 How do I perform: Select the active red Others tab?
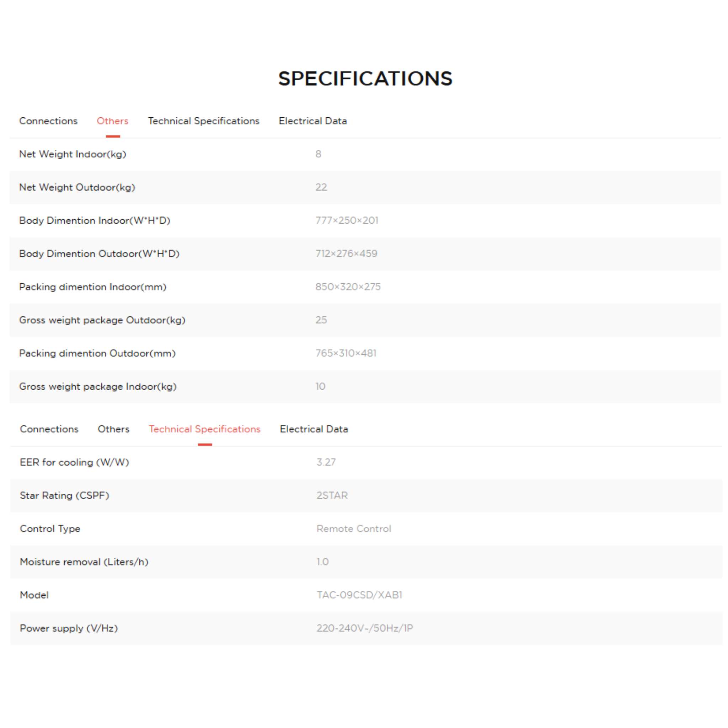click(112, 121)
